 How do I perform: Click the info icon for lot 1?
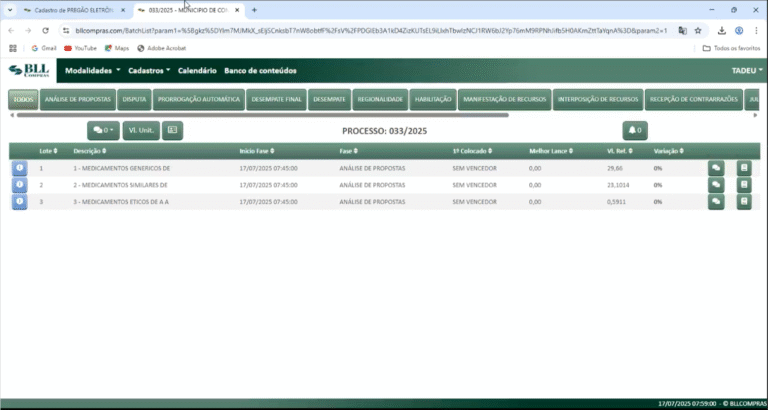[x=19, y=168]
